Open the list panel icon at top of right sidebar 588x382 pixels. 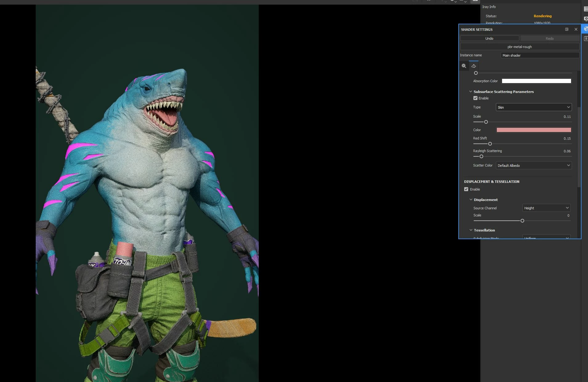point(586,9)
